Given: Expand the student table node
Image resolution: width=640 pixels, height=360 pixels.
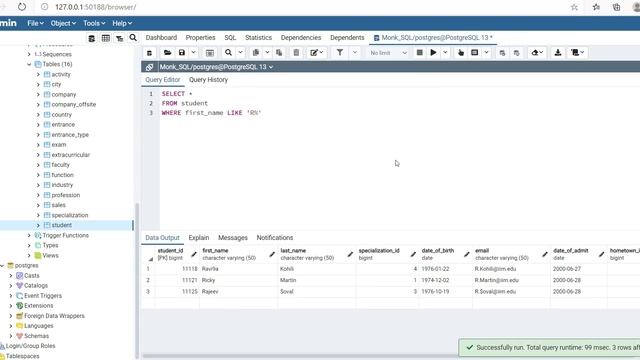Looking at the screenshot, I should click(38, 225).
